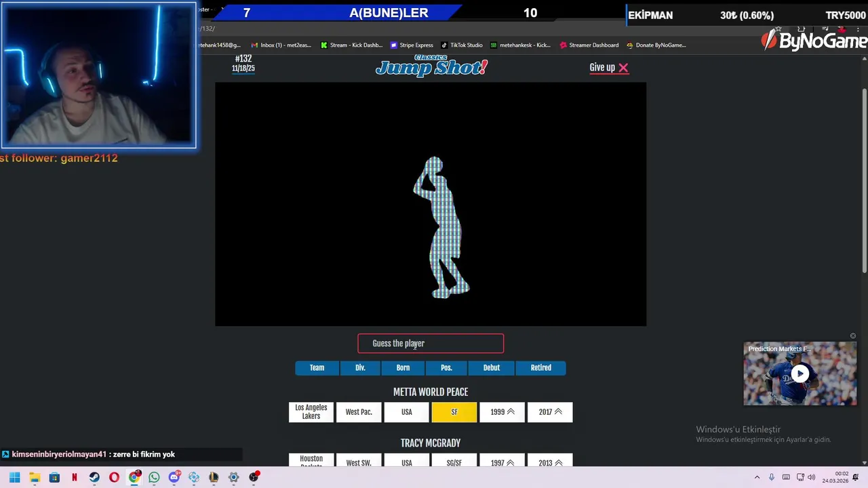Image resolution: width=868 pixels, height=488 pixels.
Task: Open Microsoft Store from taskbar
Action: pos(54,477)
